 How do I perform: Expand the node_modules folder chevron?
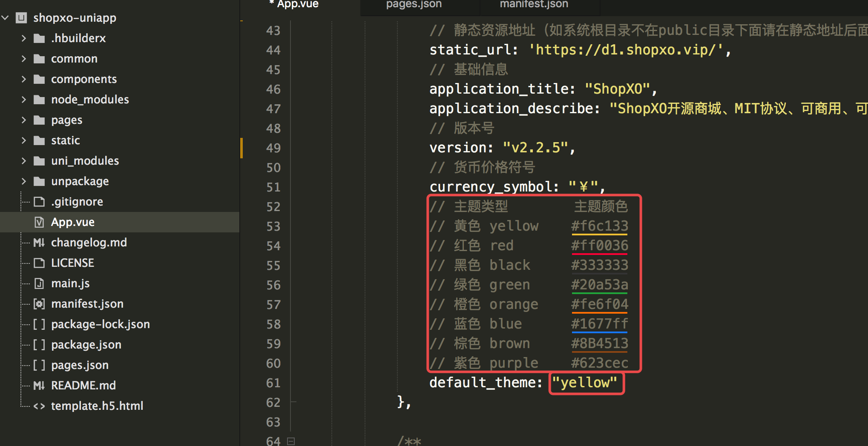pos(24,100)
